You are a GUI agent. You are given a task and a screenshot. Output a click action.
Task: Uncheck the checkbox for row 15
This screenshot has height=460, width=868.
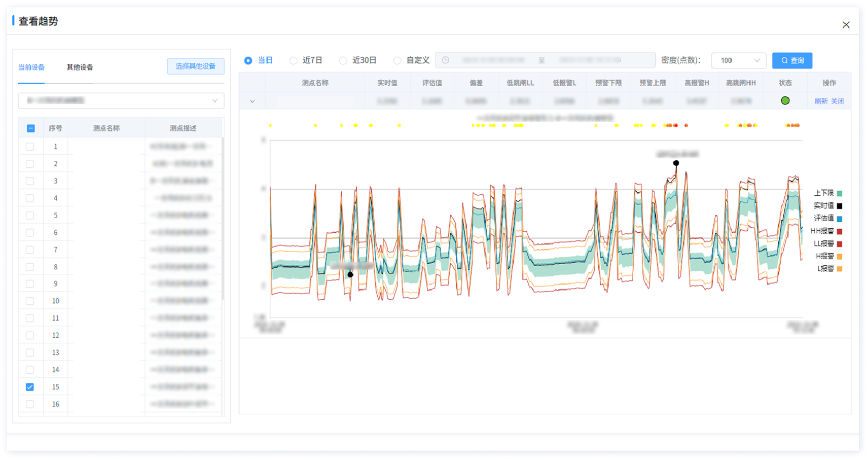pos(30,387)
